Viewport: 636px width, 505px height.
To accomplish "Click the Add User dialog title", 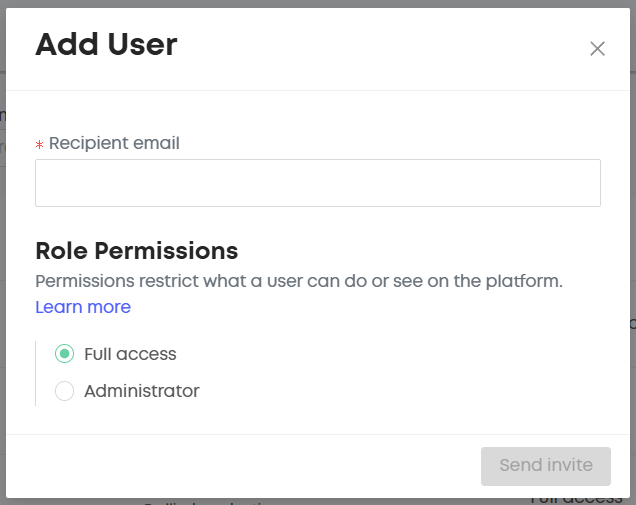I will (x=106, y=45).
